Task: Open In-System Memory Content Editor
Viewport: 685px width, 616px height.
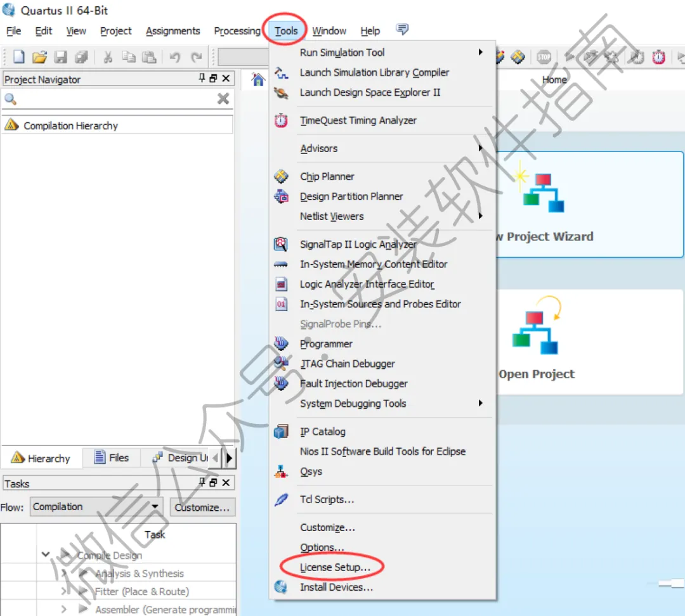Action: coord(382,264)
